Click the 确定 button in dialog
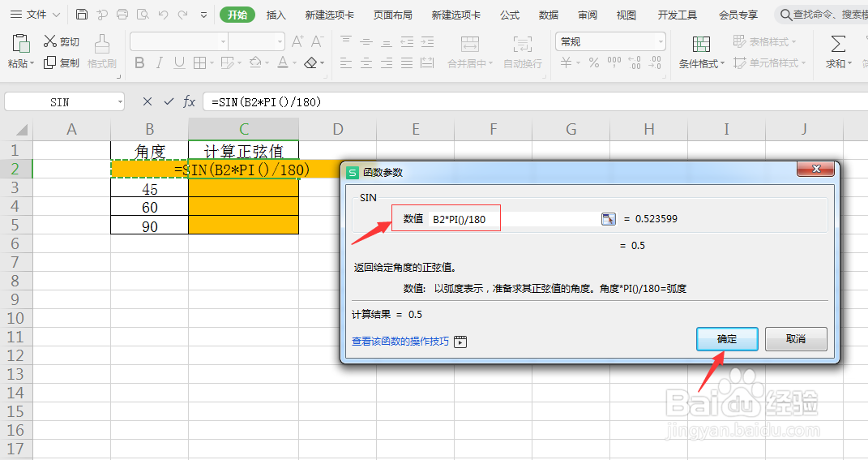The height and width of the screenshot is (460, 868). [727, 338]
